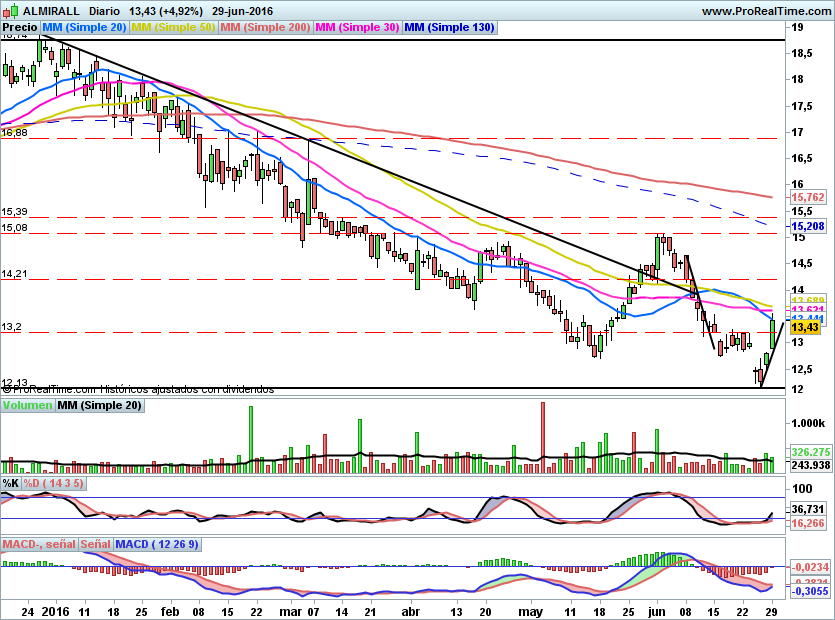The height and width of the screenshot is (620, 835).
Task: Select the Precio indicator label
Action: click(21, 28)
